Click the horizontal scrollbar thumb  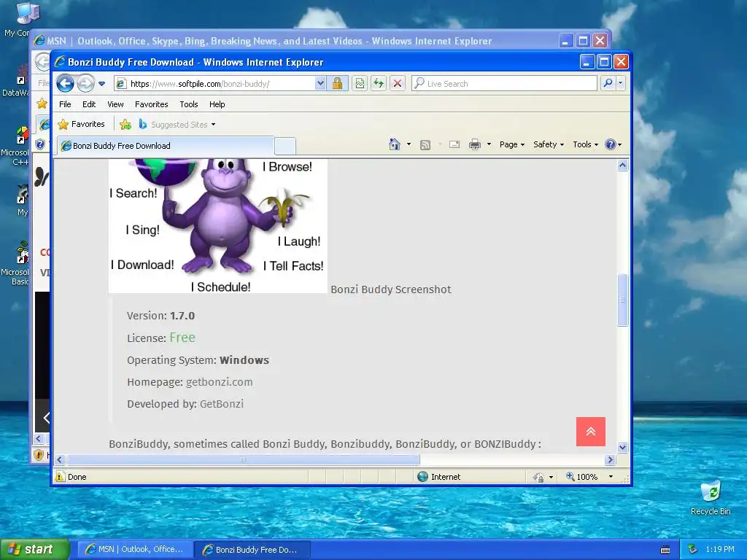click(243, 459)
